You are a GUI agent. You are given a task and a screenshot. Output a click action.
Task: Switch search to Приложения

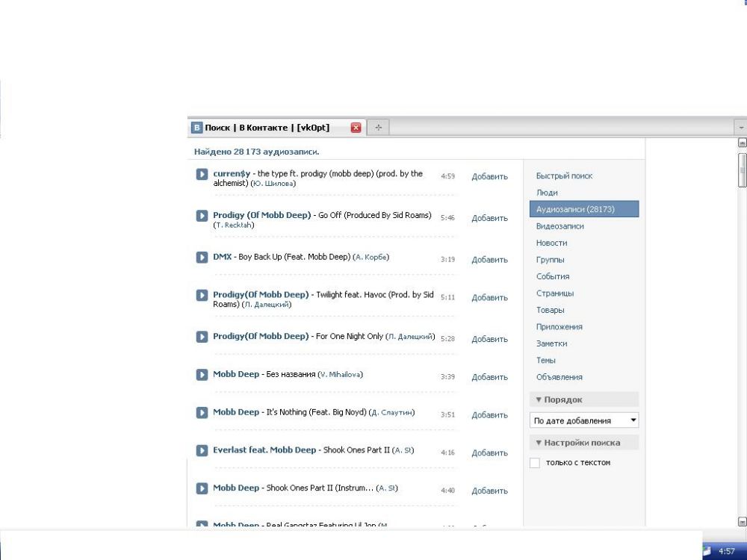[x=560, y=327]
